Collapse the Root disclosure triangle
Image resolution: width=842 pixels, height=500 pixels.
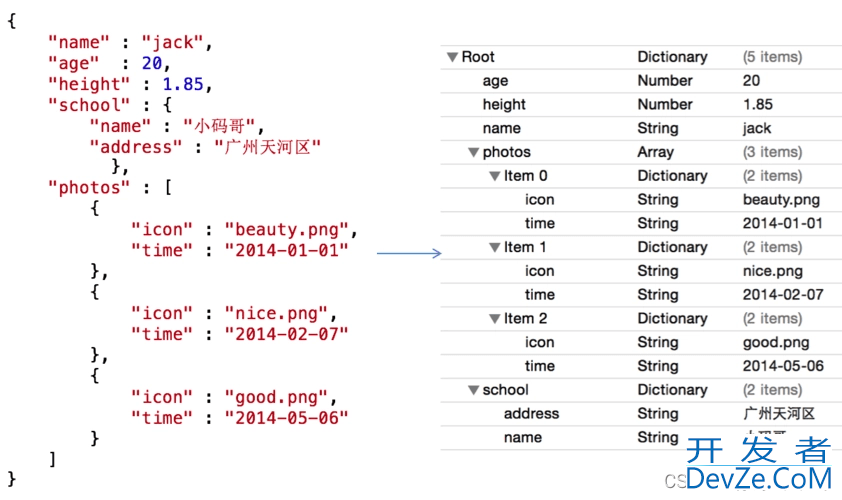click(x=452, y=57)
